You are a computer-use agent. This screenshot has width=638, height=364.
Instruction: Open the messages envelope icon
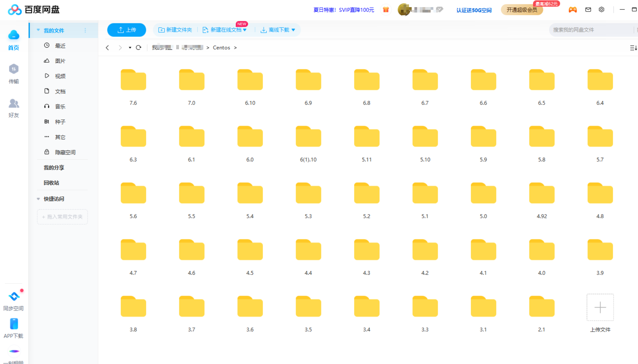(x=588, y=9)
